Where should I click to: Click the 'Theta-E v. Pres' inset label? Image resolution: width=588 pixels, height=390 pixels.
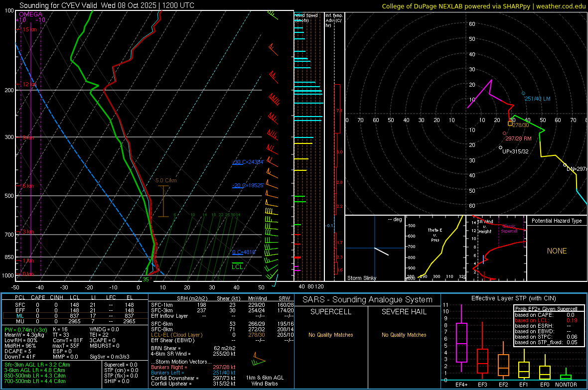tap(435, 235)
